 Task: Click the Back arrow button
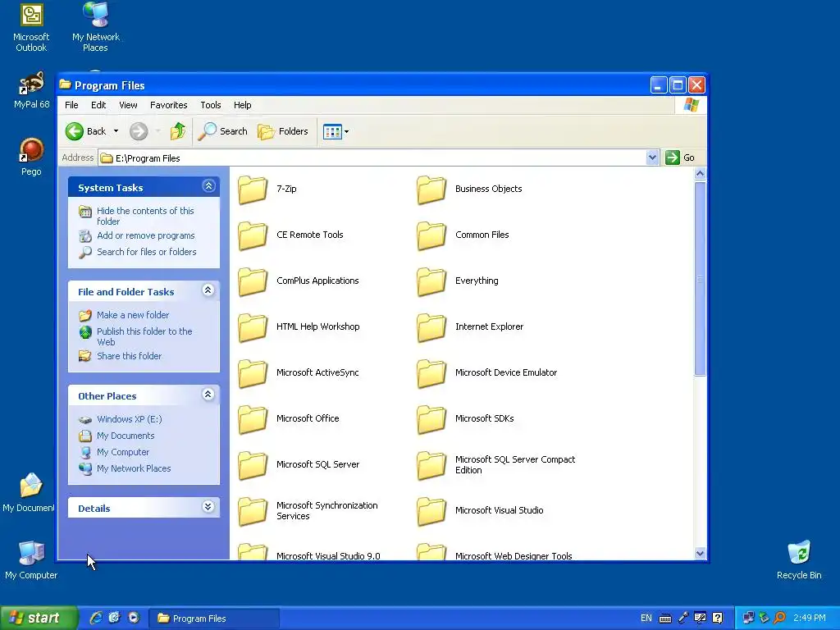[x=86, y=131]
